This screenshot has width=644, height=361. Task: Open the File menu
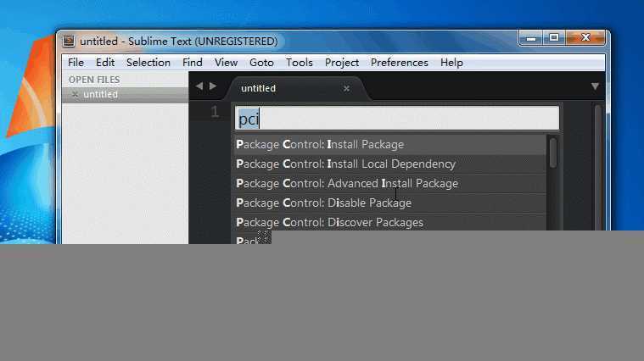pyautogui.click(x=76, y=63)
